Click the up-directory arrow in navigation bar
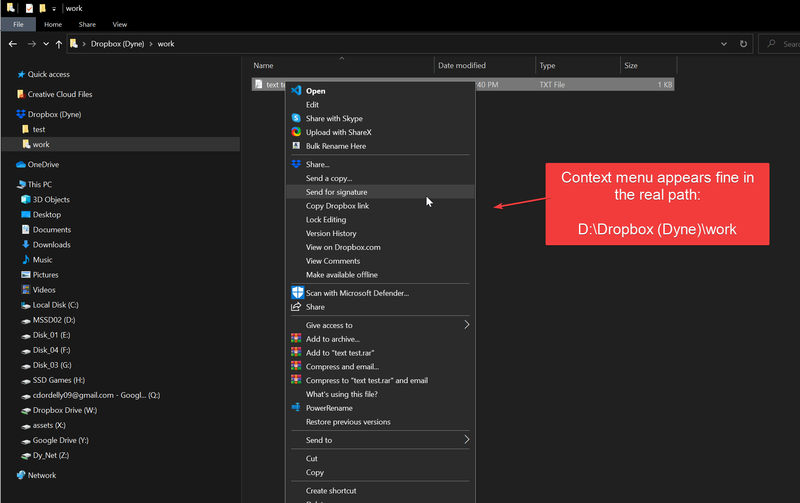This screenshot has height=503, width=800. coord(60,44)
